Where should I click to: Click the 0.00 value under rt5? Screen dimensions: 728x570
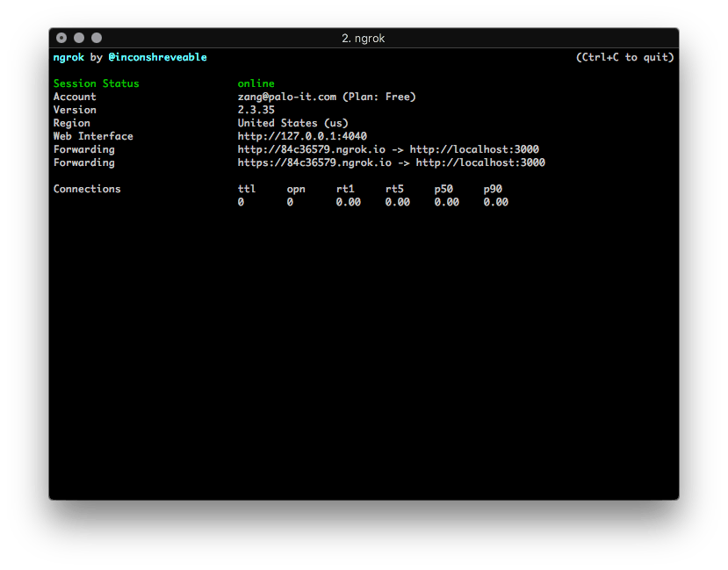click(x=398, y=202)
